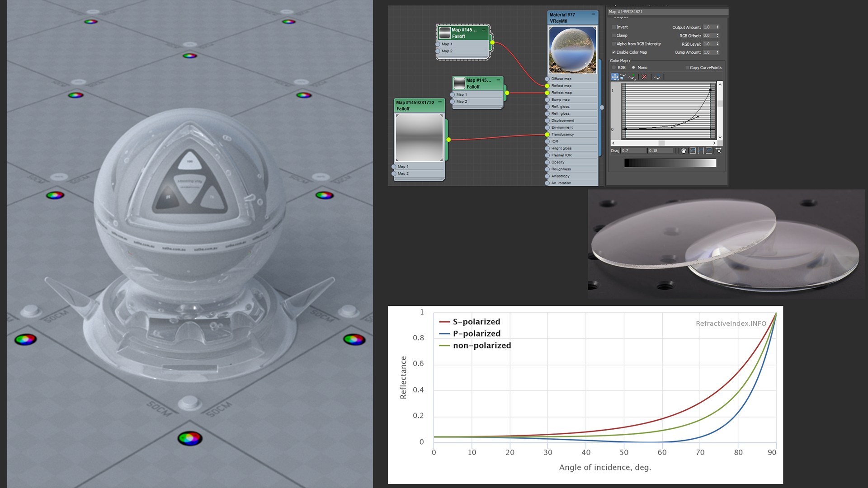Click the curve point Y value 0.18 field
This screenshot has height=488, width=868.
pyautogui.click(x=661, y=150)
